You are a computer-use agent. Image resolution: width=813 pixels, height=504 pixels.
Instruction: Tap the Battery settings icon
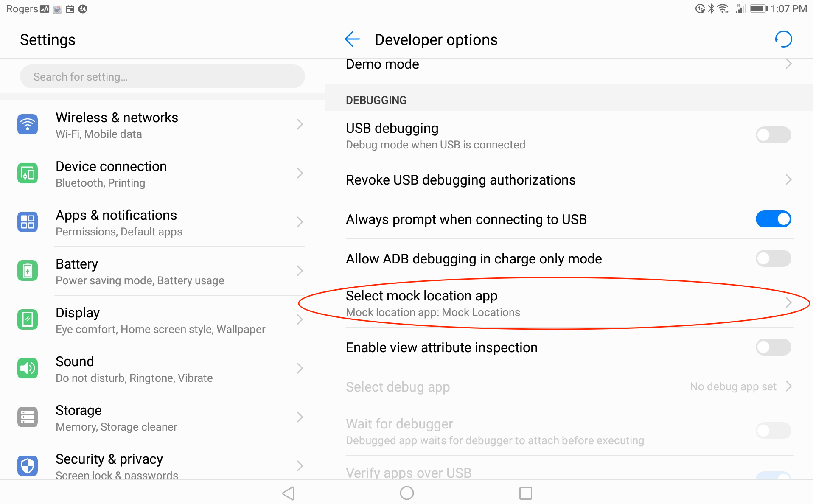[x=28, y=271]
